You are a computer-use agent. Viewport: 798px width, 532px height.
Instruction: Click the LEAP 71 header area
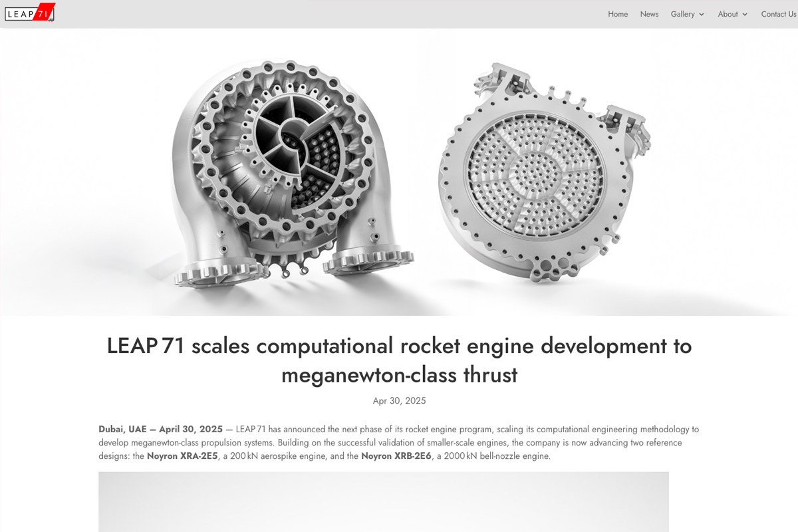tap(399, 13)
